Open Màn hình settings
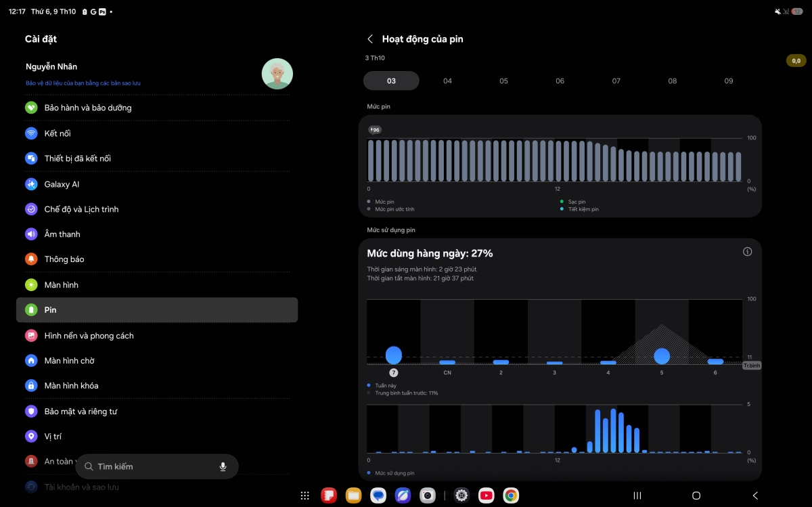The image size is (812, 507). (157, 285)
